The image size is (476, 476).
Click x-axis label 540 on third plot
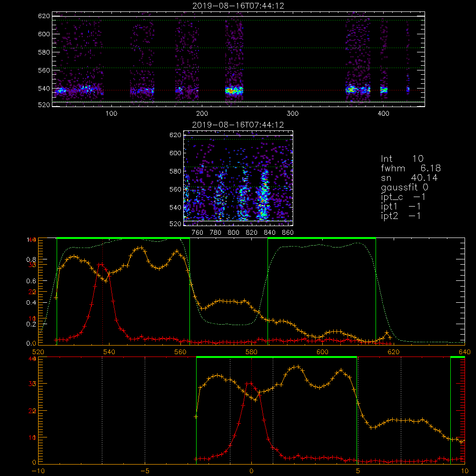(x=109, y=352)
